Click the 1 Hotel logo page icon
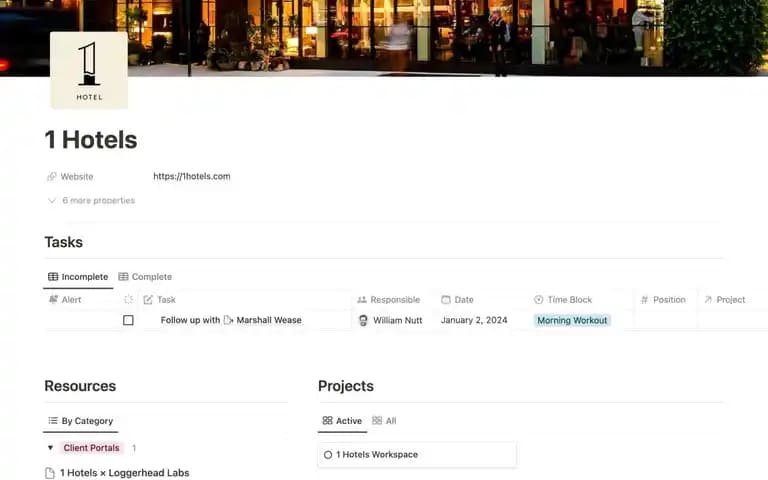Image resolution: width=768 pixels, height=480 pixels. point(89,71)
